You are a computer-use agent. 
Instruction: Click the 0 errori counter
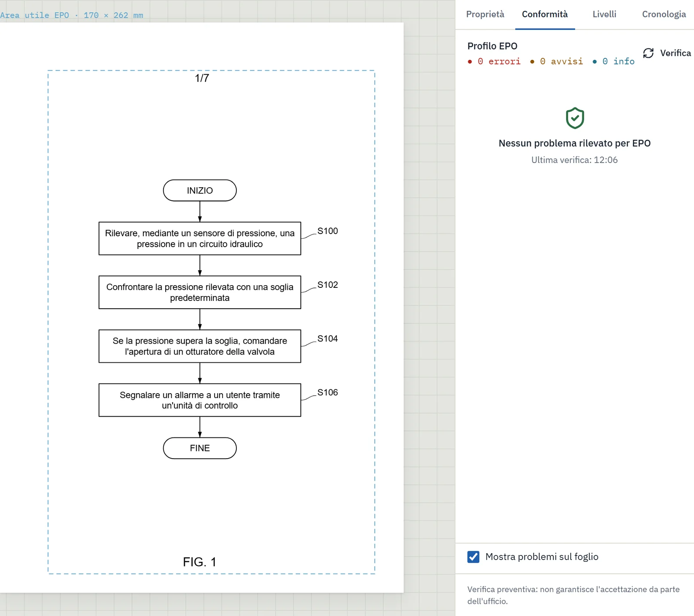point(494,62)
